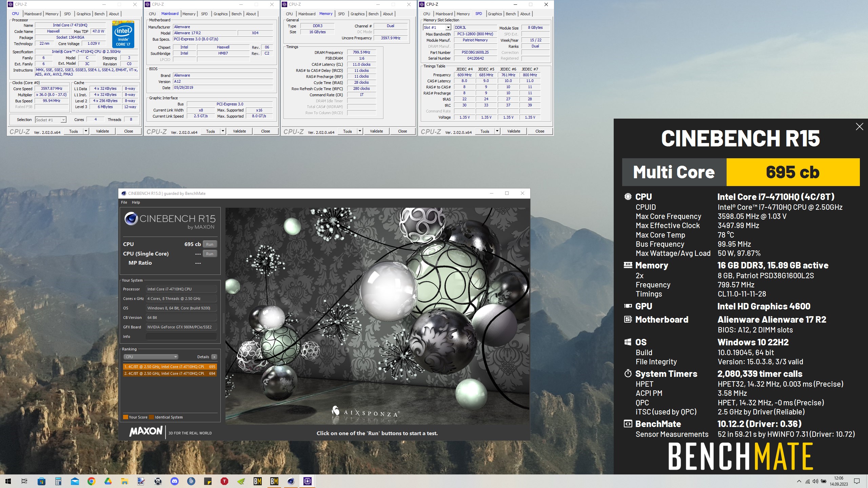The image size is (868, 488).
Task: Switch to Cinebench via taskbar icon
Action: [x=291, y=481]
